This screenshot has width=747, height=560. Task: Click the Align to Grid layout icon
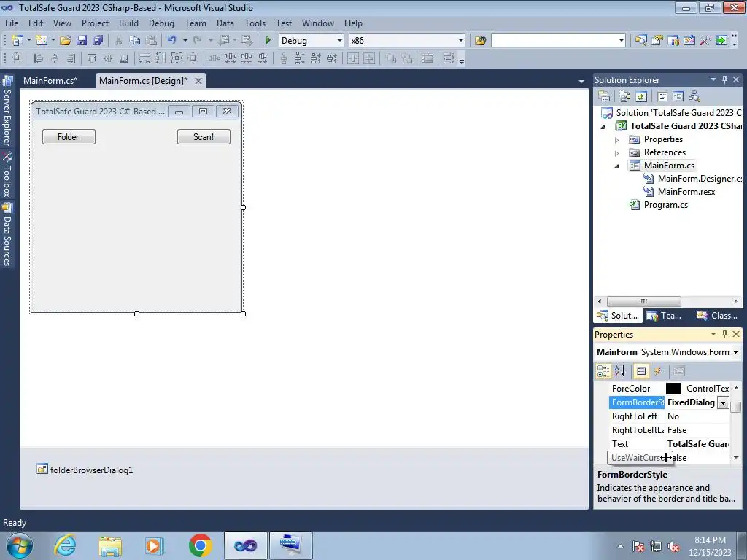click(18, 58)
